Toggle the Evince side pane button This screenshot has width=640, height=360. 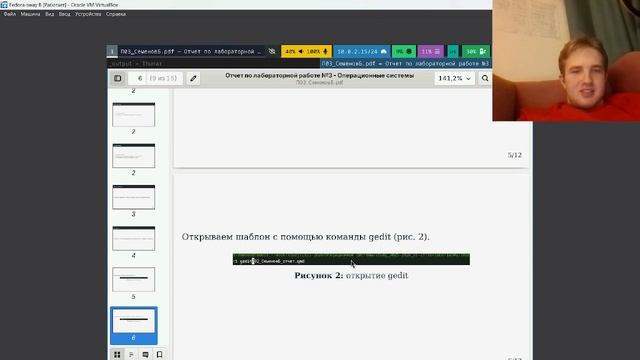click(118, 78)
